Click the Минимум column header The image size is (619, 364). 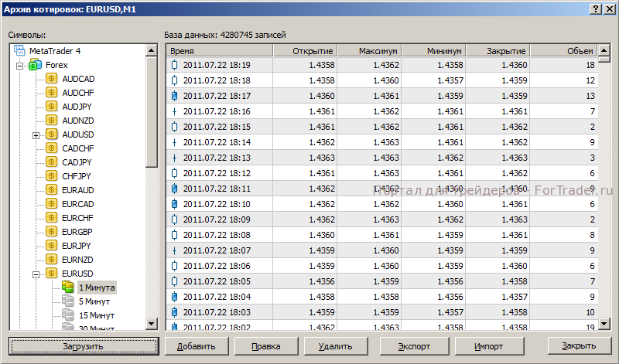pos(434,50)
